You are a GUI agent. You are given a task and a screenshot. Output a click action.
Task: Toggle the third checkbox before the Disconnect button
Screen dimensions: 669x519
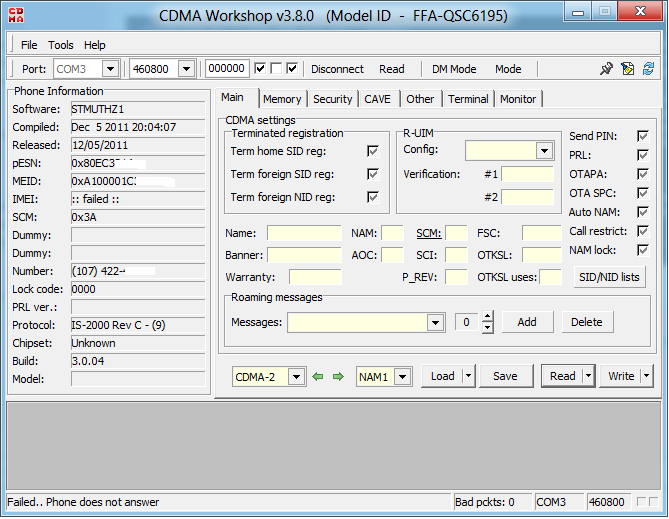pyautogui.click(x=292, y=68)
